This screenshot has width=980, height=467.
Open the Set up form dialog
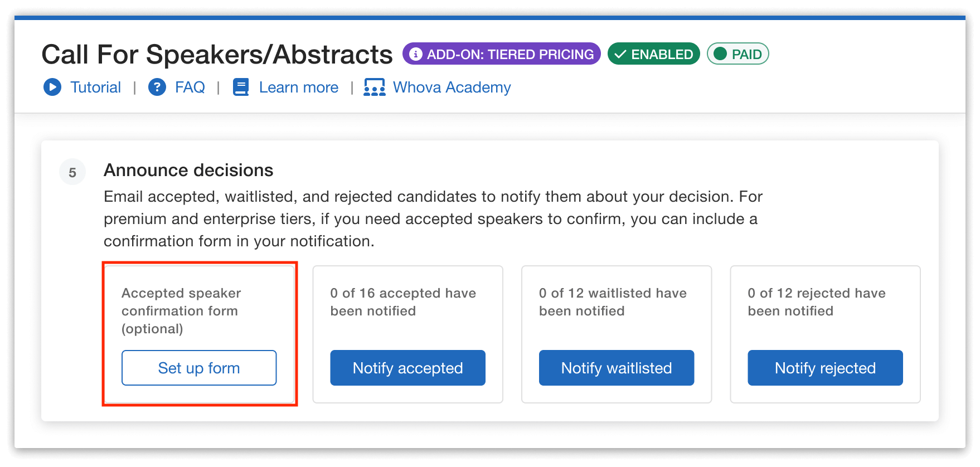199,368
